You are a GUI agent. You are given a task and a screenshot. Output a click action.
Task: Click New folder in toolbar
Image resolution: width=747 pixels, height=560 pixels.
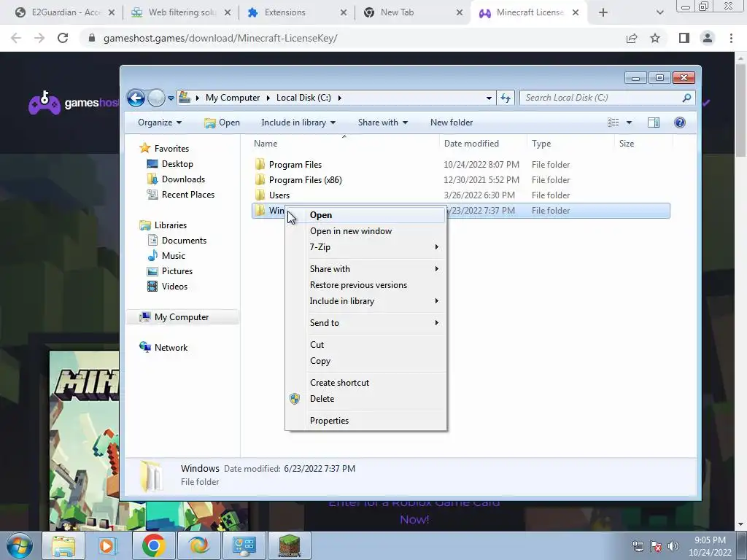click(451, 122)
